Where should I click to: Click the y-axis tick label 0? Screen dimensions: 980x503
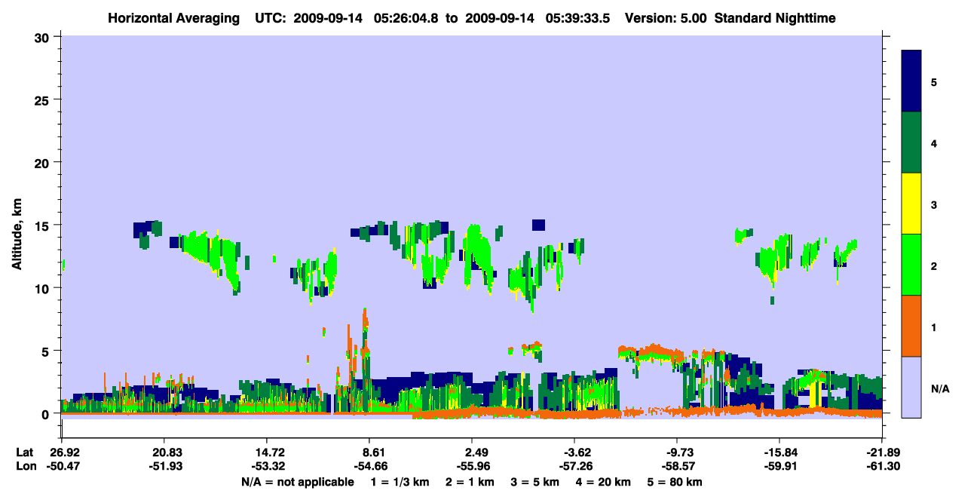(x=47, y=414)
